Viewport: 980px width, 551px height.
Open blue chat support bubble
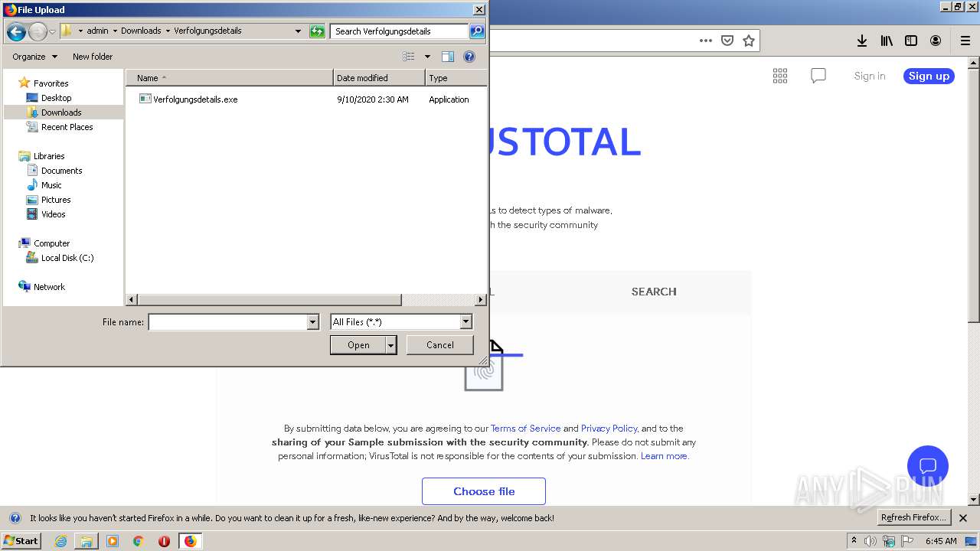coord(928,466)
